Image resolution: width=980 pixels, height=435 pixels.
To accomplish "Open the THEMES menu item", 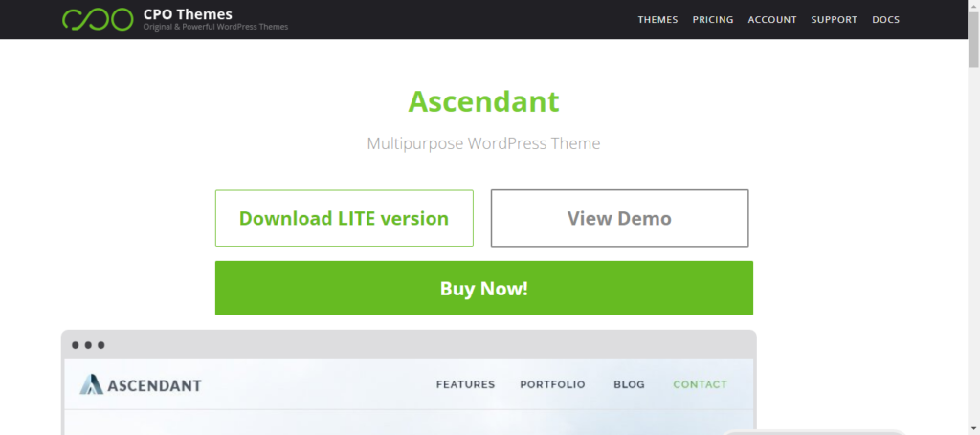I will pyautogui.click(x=657, y=20).
